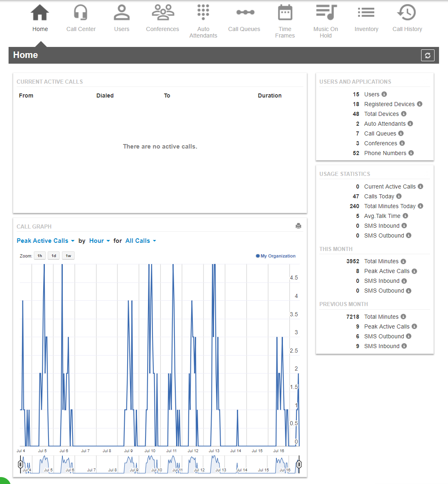The image size is (448, 484).
Task: Open the All Calls filter dropdown
Action: (x=140, y=240)
